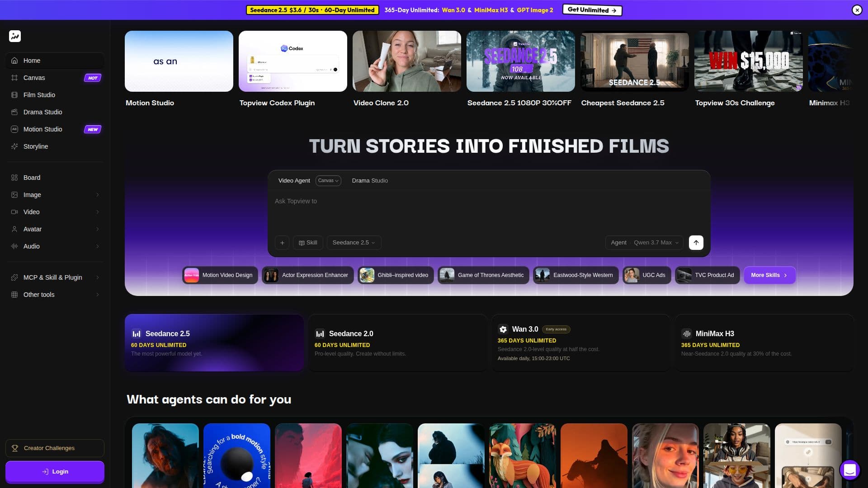Click the Login button
Viewport: 868px width, 488px height.
point(55,472)
